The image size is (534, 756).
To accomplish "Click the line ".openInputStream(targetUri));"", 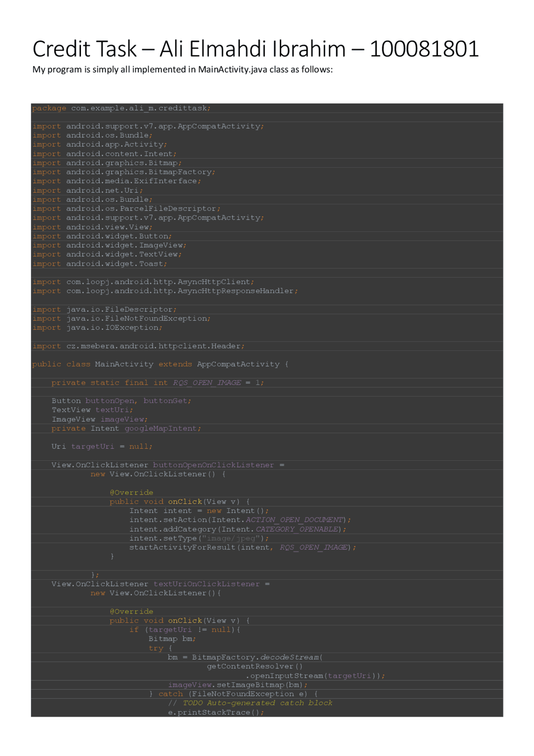I will click(x=315, y=676).
